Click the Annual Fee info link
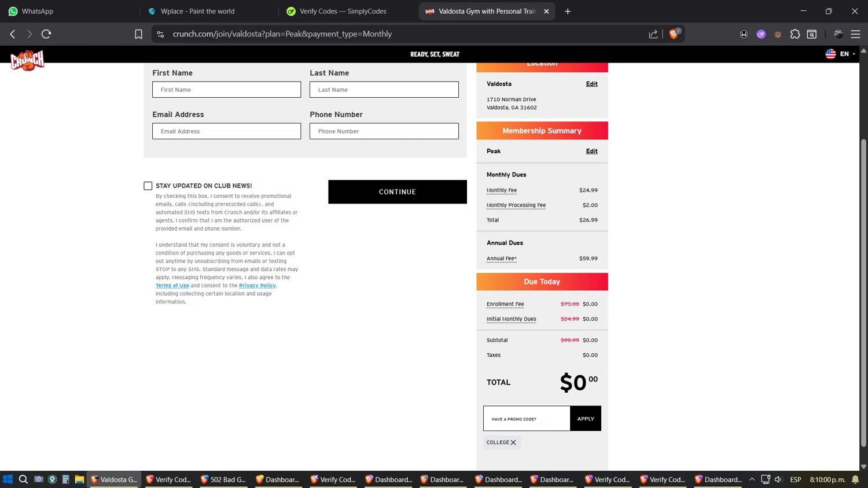This screenshot has width=868, height=488. point(502,258)
